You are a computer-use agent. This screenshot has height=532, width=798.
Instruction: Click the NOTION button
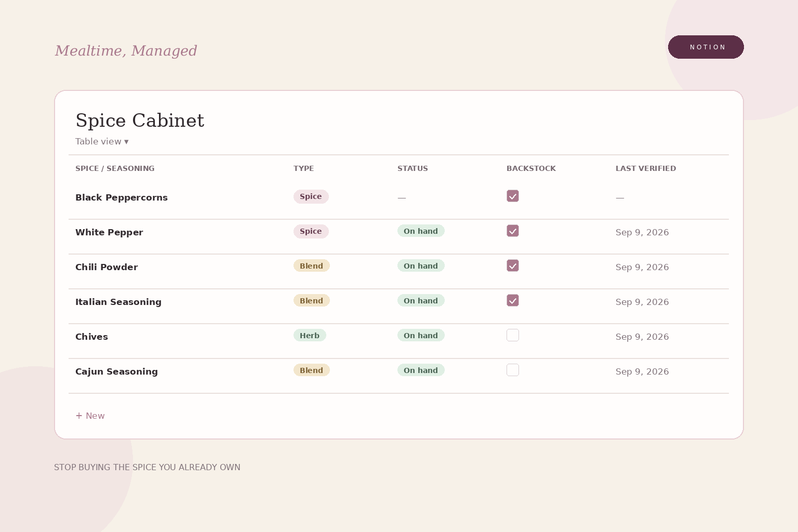point(706,47)
